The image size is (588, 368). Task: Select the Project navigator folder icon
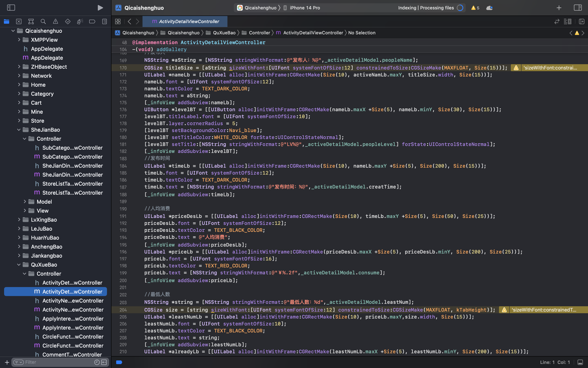click(7, 21)
